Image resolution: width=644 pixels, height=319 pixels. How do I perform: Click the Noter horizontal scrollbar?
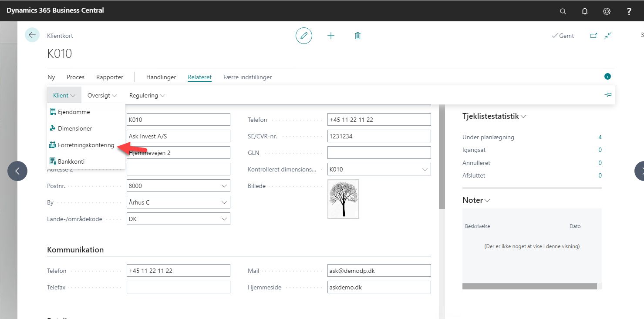pyautogui.click(x=529, y=286)
